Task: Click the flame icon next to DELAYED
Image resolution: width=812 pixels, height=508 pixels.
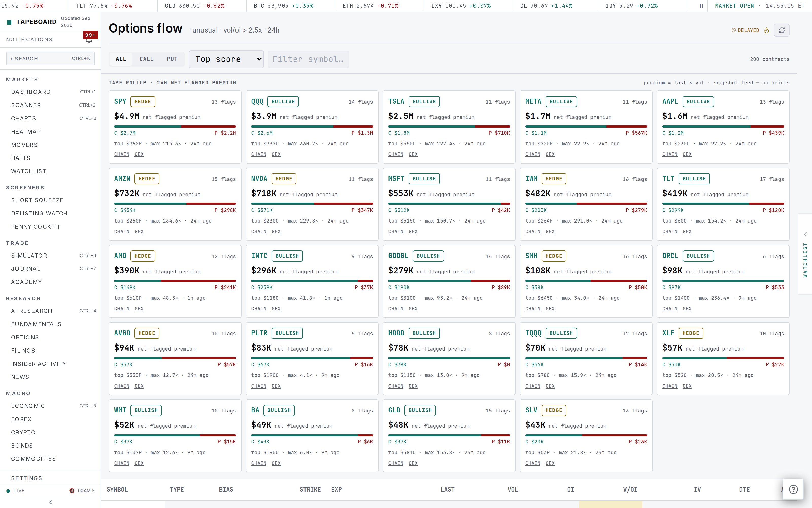Action: (x=766, y=30)
